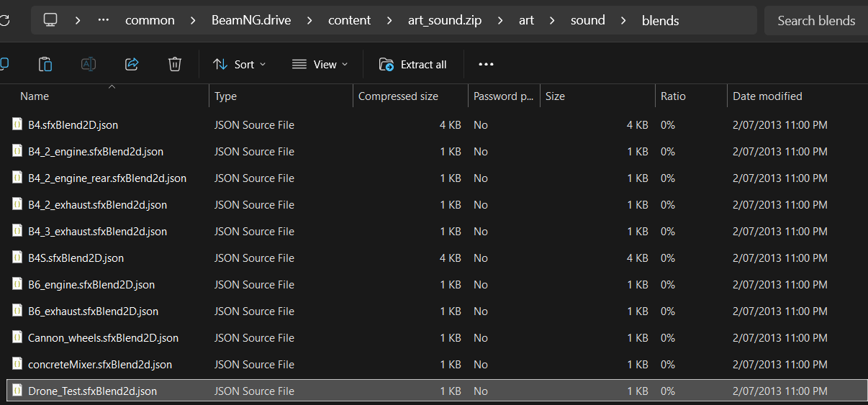Viewport: 868px width, 405px height.
Task: Click the Rename icon in toolbar
Action: 89,64
